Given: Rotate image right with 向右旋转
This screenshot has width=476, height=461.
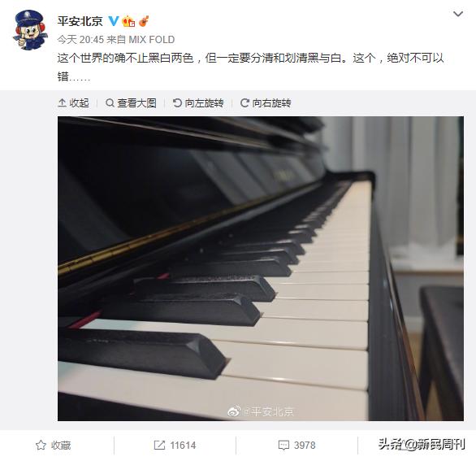Looking at the screenshot, I should pyautogui.click(x=266, y=103).
